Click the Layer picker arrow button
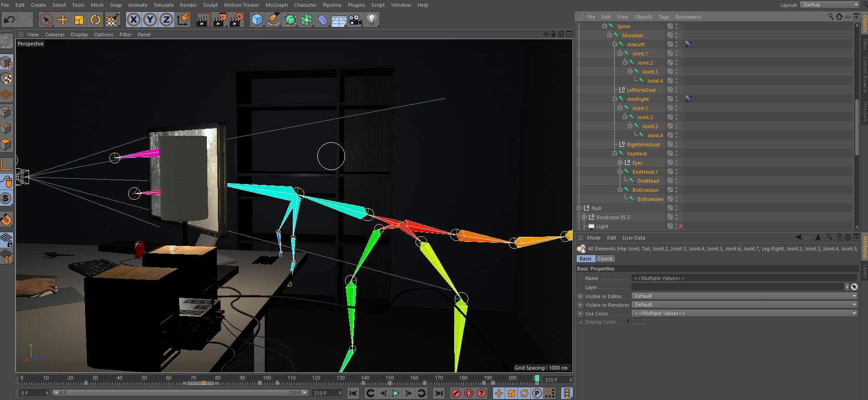Image resolution: width=868 pixels, height=400 pixels. (854, 287)
